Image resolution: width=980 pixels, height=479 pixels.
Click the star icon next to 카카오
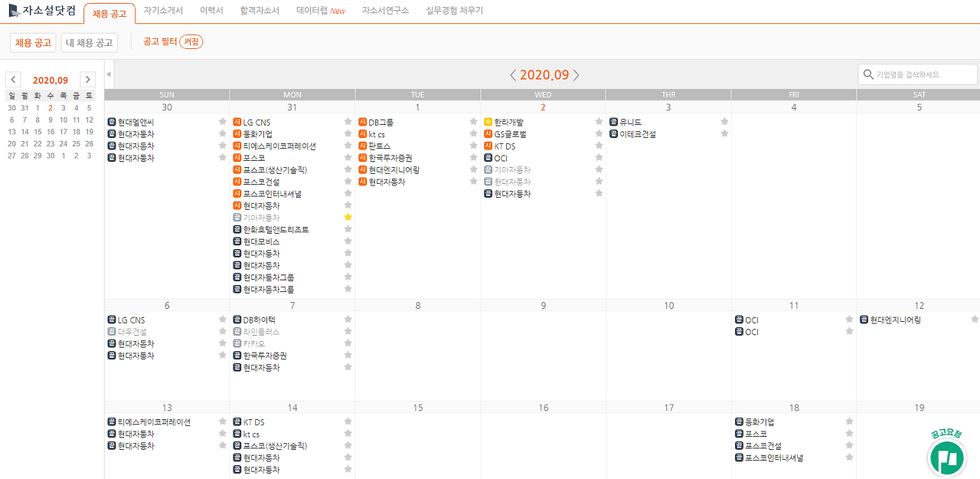point(348,344)
